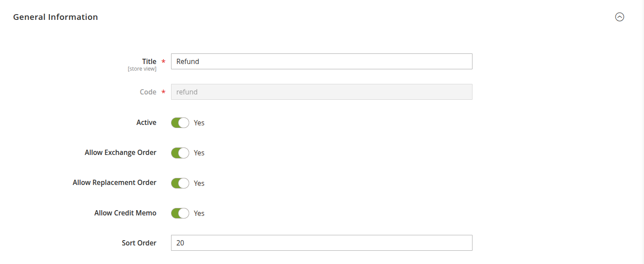This screenshot has width=644, height=264.
Task: Toggle the Allow Replacement Order switch
Action: point(180,183)
